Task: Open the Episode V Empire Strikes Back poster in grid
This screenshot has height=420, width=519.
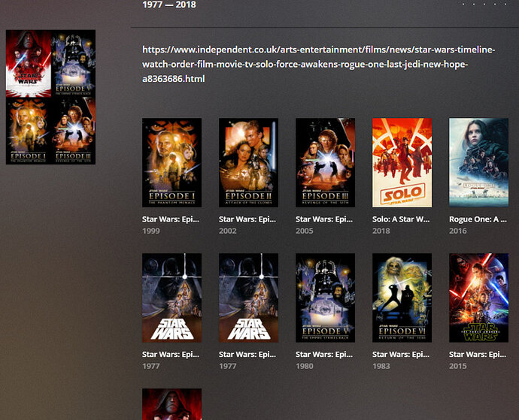Action: 326,298
